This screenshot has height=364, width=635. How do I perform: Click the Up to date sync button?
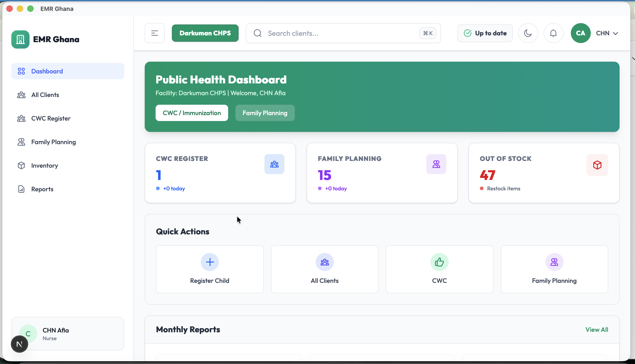click(x=485, y=33)
